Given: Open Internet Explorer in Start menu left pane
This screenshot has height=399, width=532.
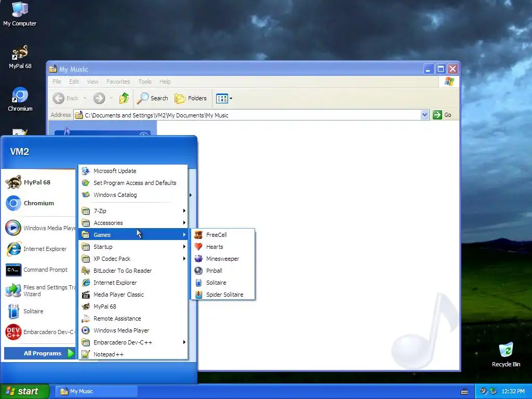Looking at the screenshot, I should click(39, 249).
